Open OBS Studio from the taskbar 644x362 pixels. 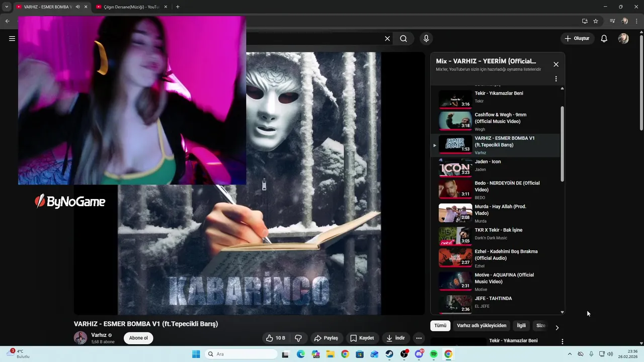pos(404,354)
